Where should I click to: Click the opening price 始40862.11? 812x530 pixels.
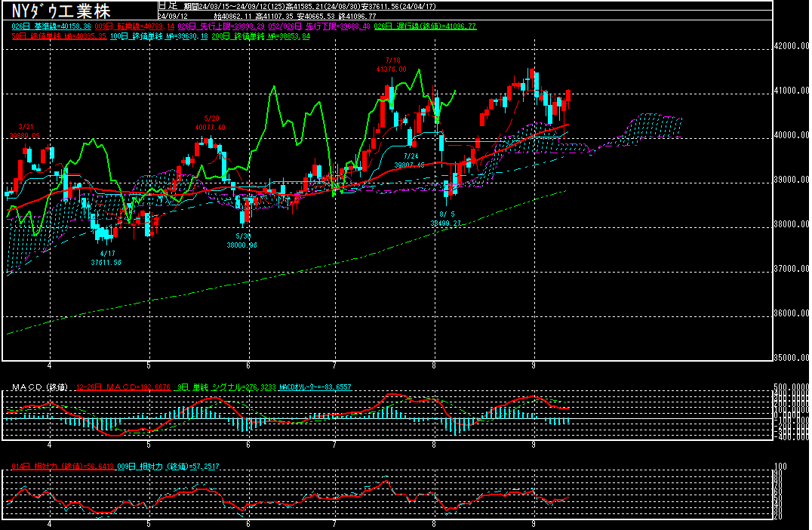232,16
